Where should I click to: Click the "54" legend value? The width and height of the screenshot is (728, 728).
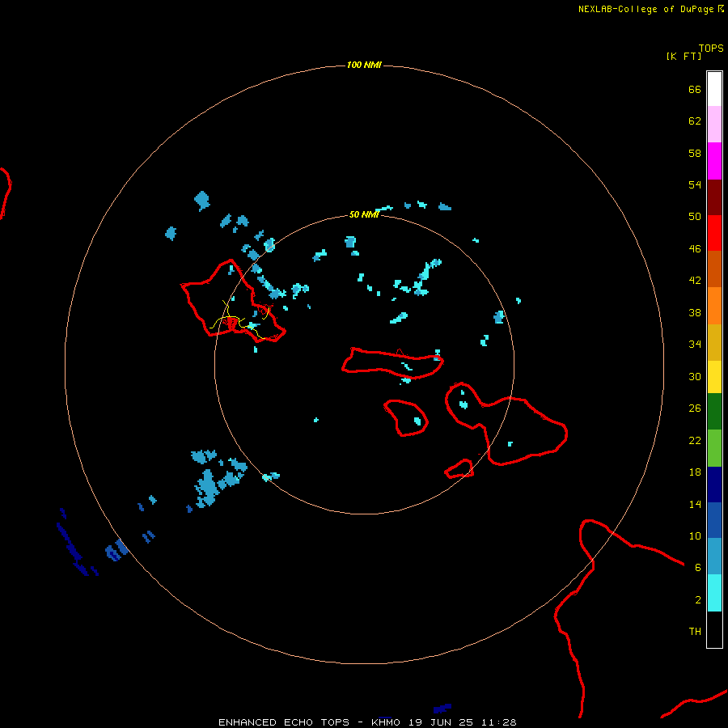pyautogui.click(x=695, y=184)
